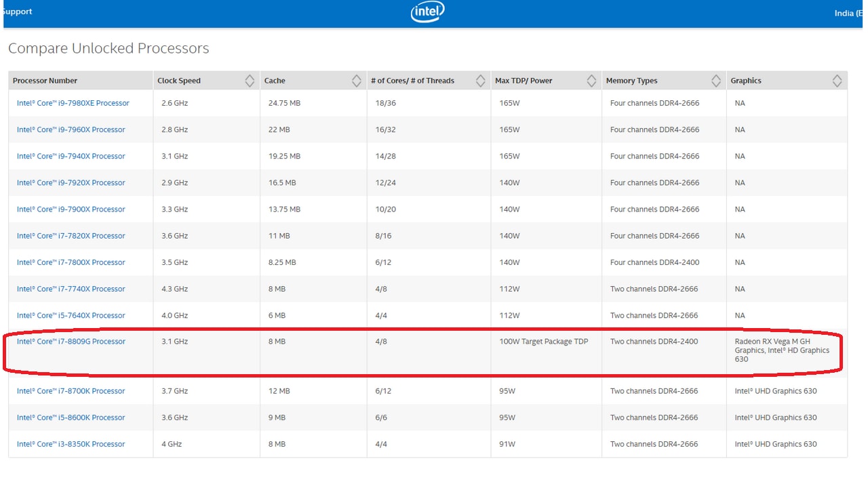
Task: Click the 9 MB cache value
Action: (x=277, y=417)
